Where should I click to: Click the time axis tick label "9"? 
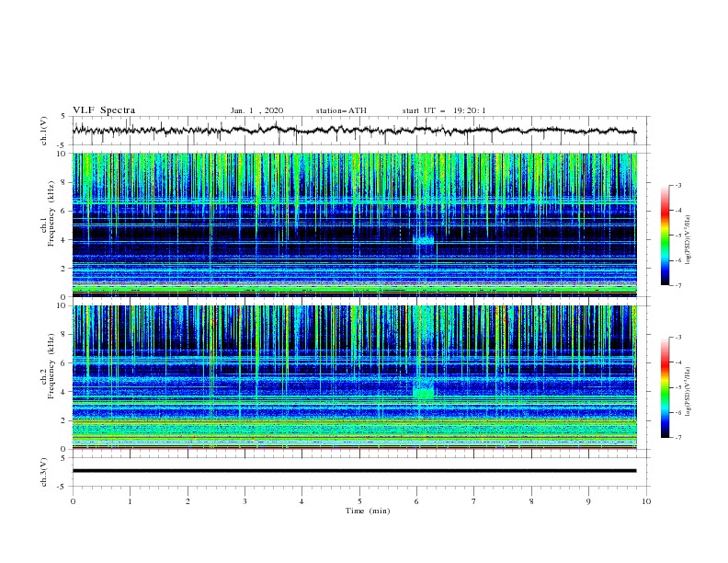tap(588, 501)
